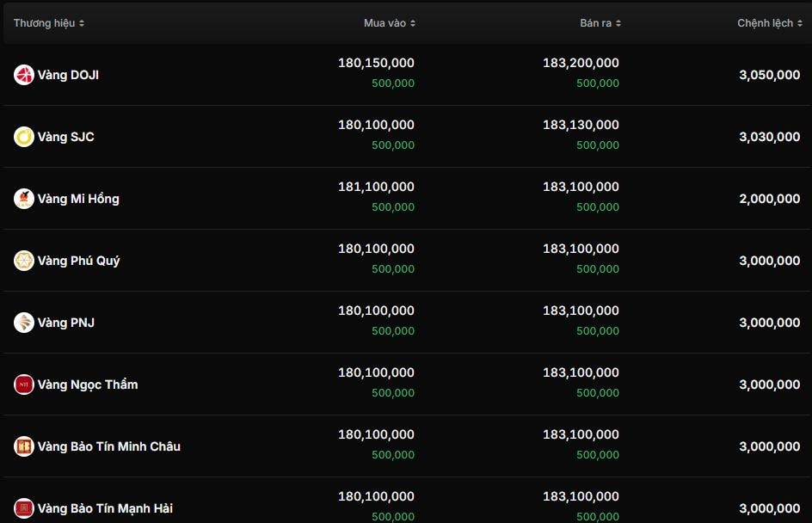Open the Vàng DOJI brand name link
This screenshot has height=523, width=812.
68,75
